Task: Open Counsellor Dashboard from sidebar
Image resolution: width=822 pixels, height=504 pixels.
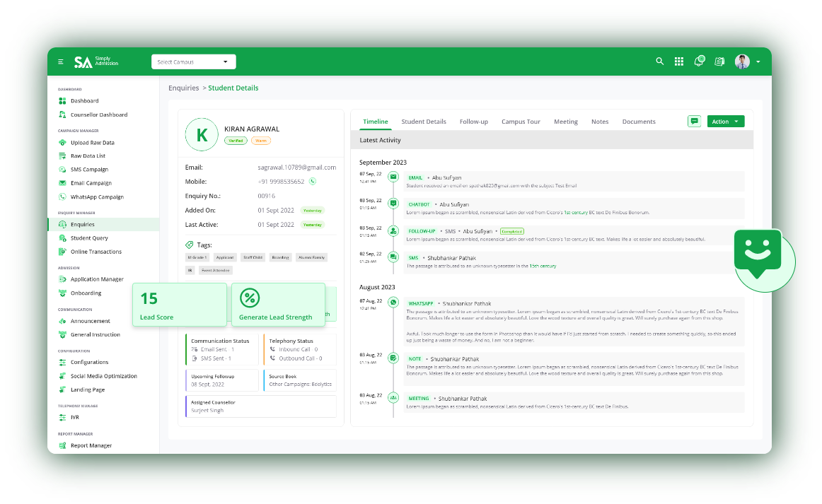Action: tap(98, 115)
